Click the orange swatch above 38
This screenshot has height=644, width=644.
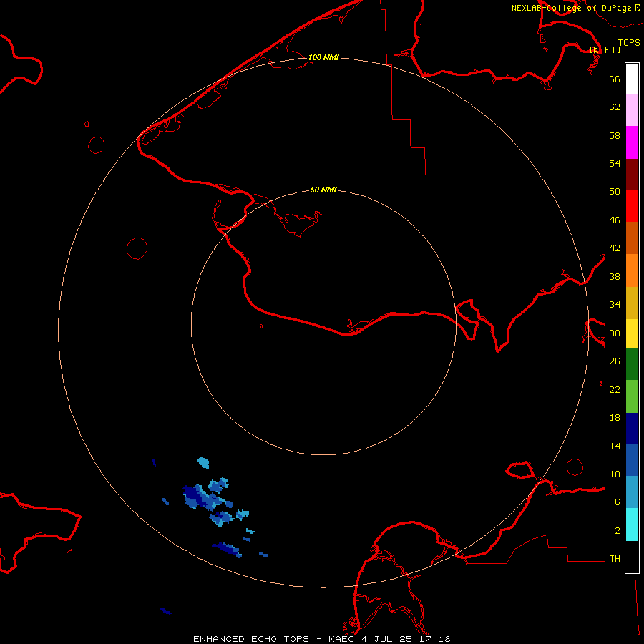point(632,270)
